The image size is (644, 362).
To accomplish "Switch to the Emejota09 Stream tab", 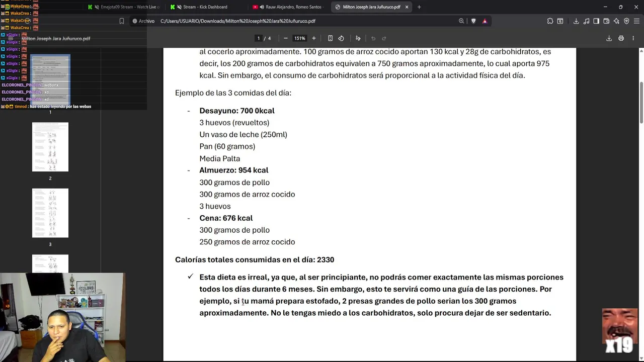I will click(124, 7).
